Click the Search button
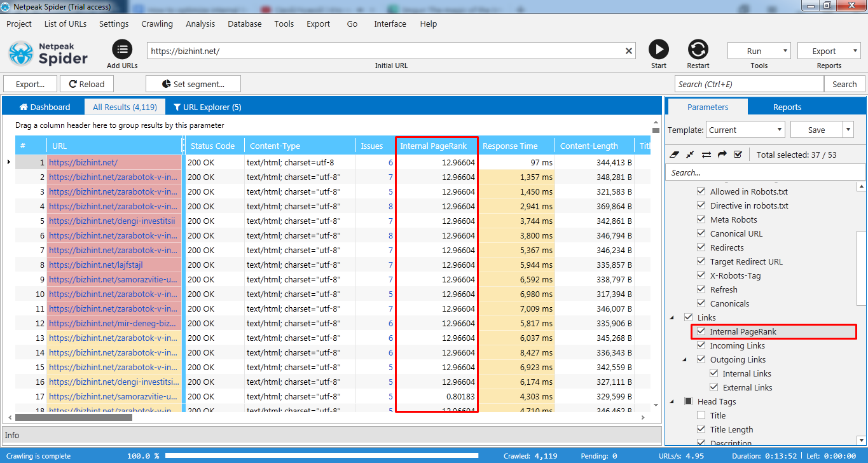This screenshot has width=868, height=463. point(844,84)
